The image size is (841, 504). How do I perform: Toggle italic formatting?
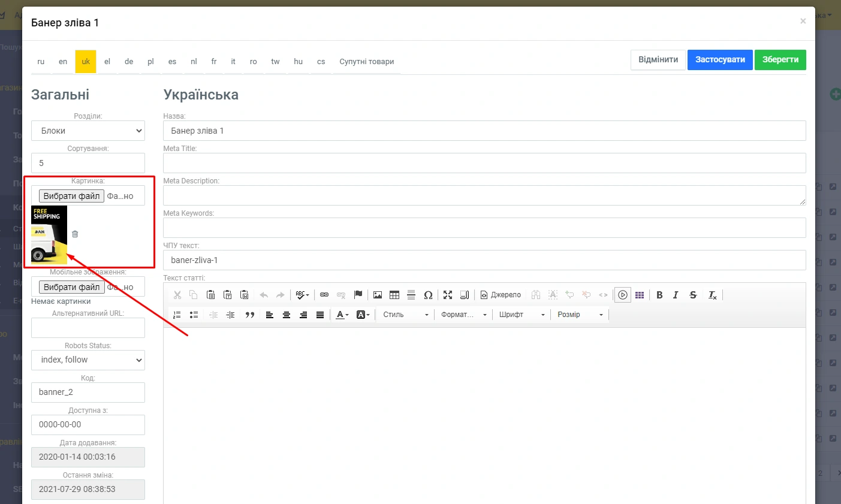pos(676,295)
